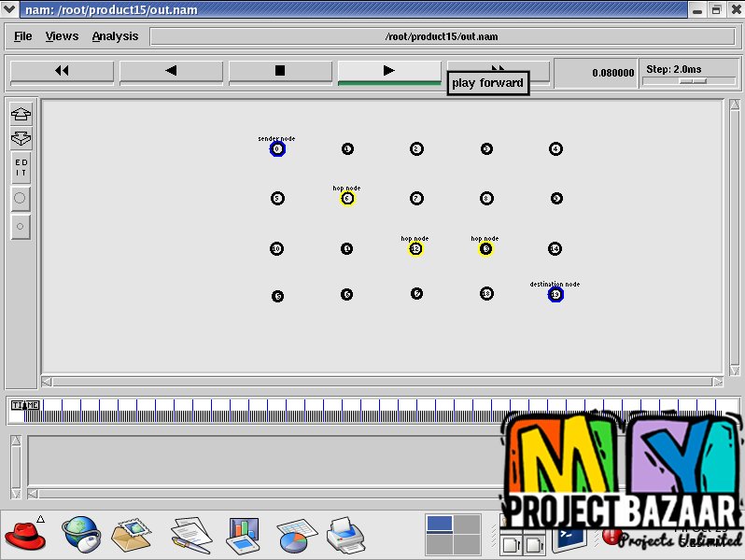Viewport: 745px width, 560px height.
Task: Select the blue sender node 0
Action: [x=277, y=149]
